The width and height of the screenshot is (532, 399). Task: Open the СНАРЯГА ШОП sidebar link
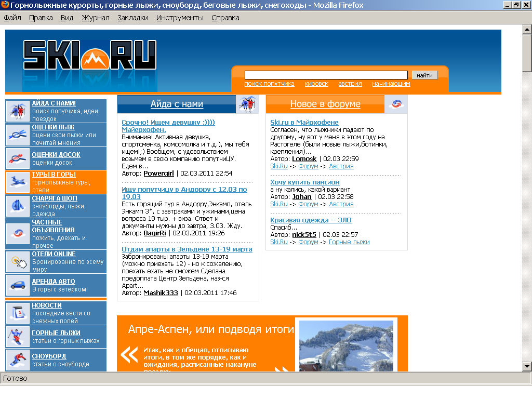(55, 198)
